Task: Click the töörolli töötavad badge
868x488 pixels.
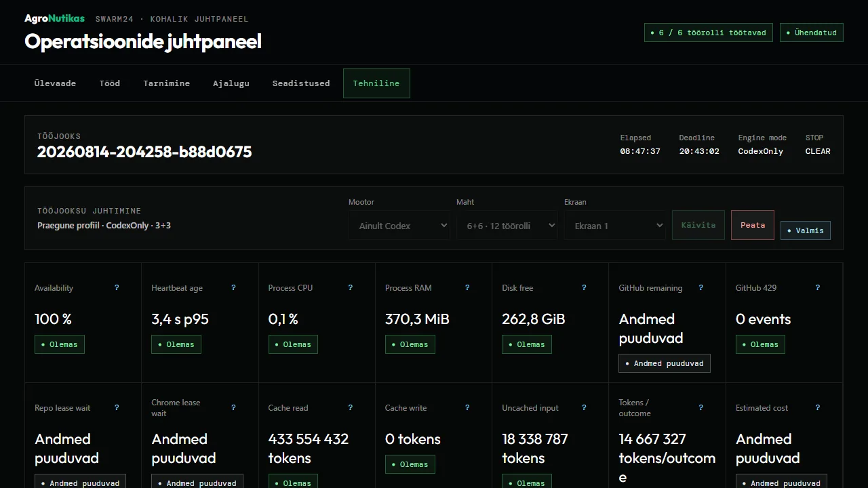Action: (x=709, y=33)
